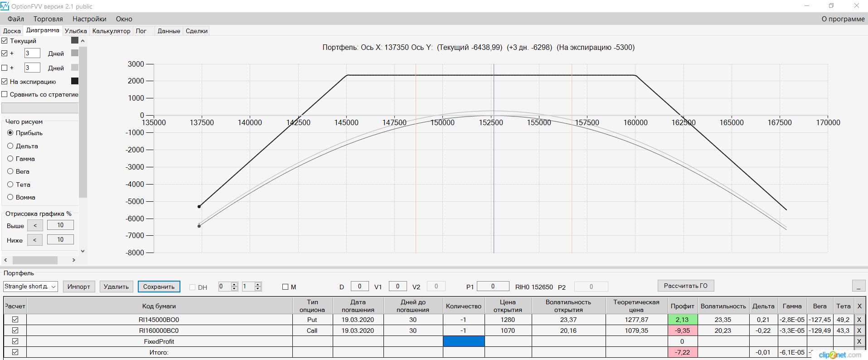Click the Импорт button
Image resolution: width=868 pixels, height=360 pixels.
coord(79,287)
